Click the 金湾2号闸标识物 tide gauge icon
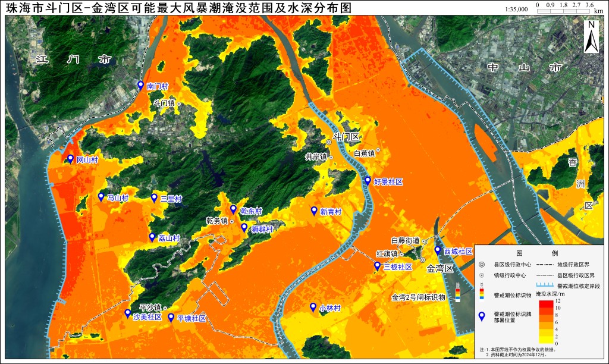The width and height of the screenshot is (609, 364). [459, 292]
